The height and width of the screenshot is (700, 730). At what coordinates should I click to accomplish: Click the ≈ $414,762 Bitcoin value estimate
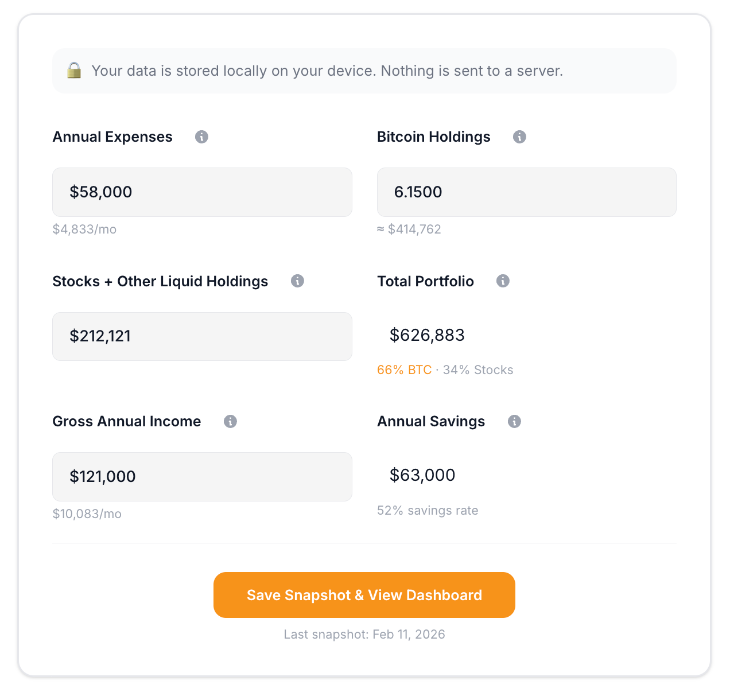(409, 230)
